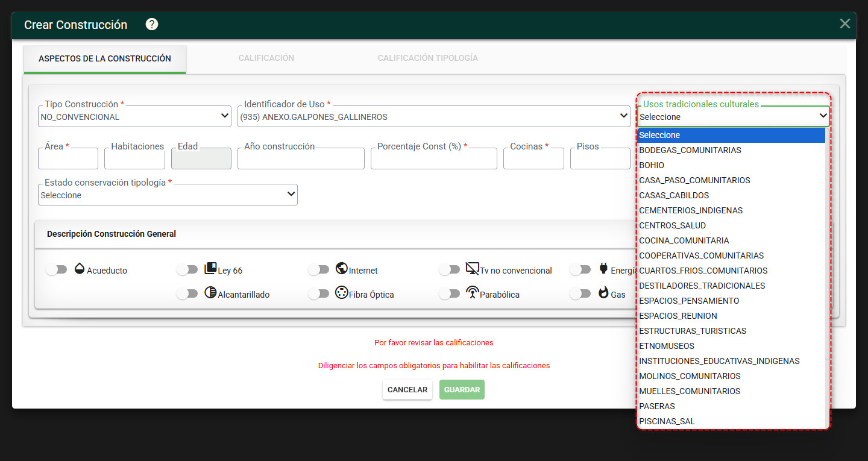Close the Crear Construcción dialog
Image resolution: width=868 pixels, height=461 pixels.
(845, 24)
